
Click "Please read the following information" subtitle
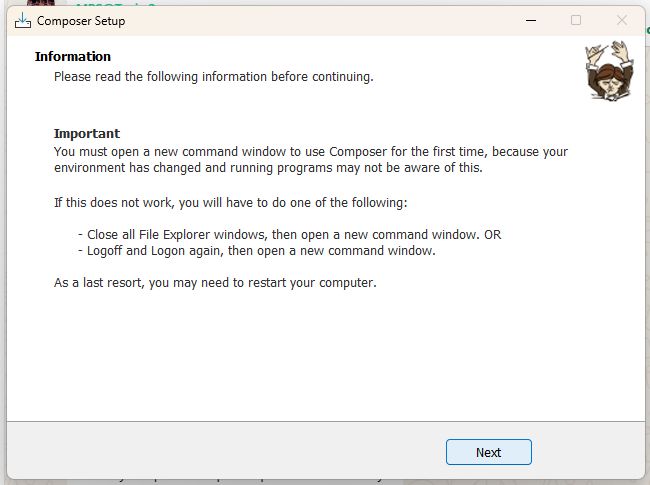pyautogui.click(x=213, y=76)
